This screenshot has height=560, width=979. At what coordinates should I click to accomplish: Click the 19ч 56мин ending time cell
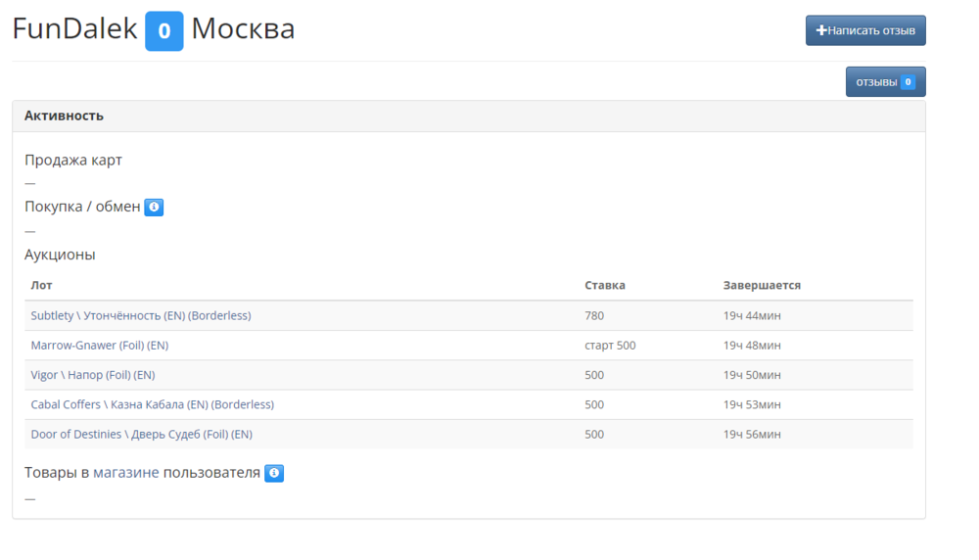click(x=752, y=434)
